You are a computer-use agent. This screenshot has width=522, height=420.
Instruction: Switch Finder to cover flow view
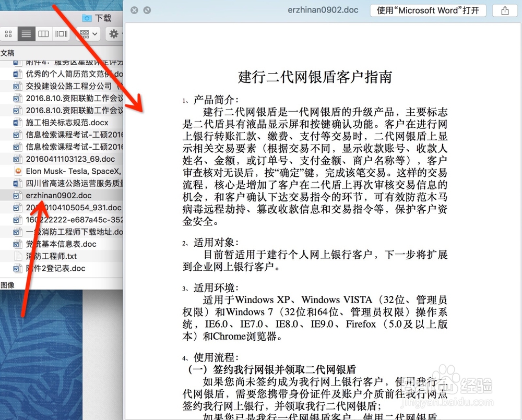[61, 33]
